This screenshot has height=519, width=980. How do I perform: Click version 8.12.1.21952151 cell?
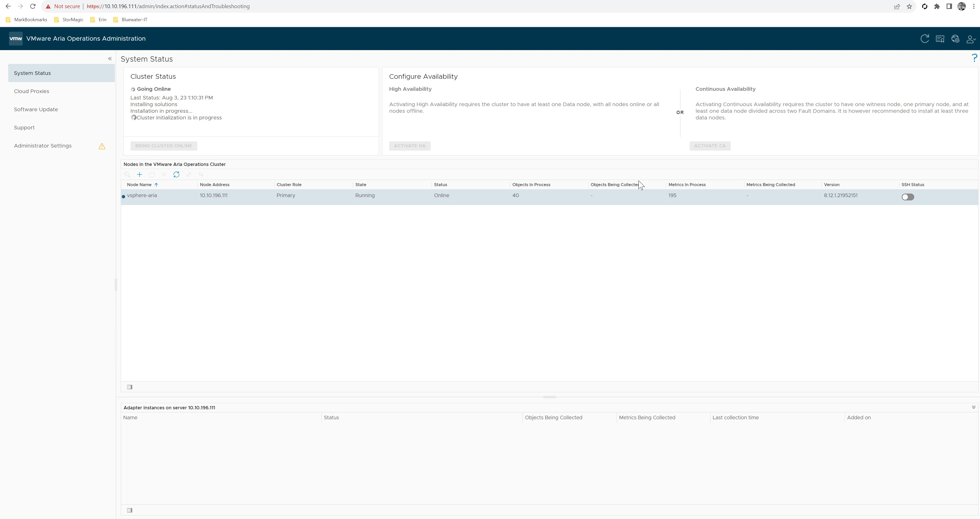841,195
